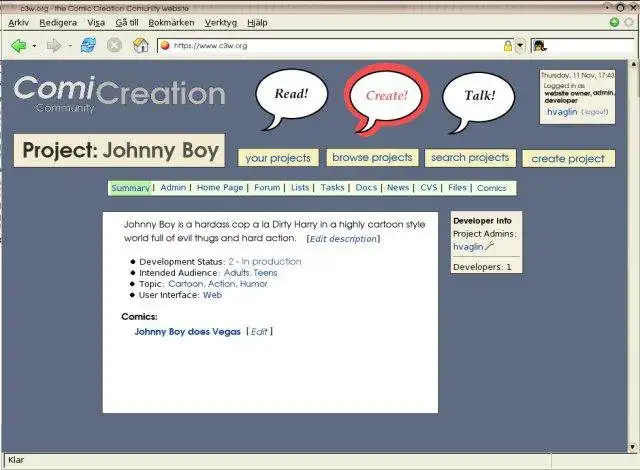
Task: Click inside the URL address field
Action: (335, 46)
